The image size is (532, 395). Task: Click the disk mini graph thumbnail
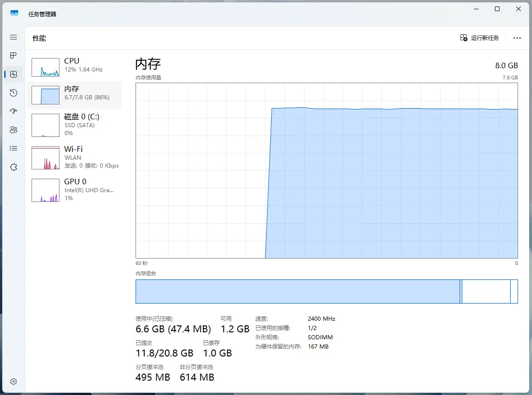45,125
